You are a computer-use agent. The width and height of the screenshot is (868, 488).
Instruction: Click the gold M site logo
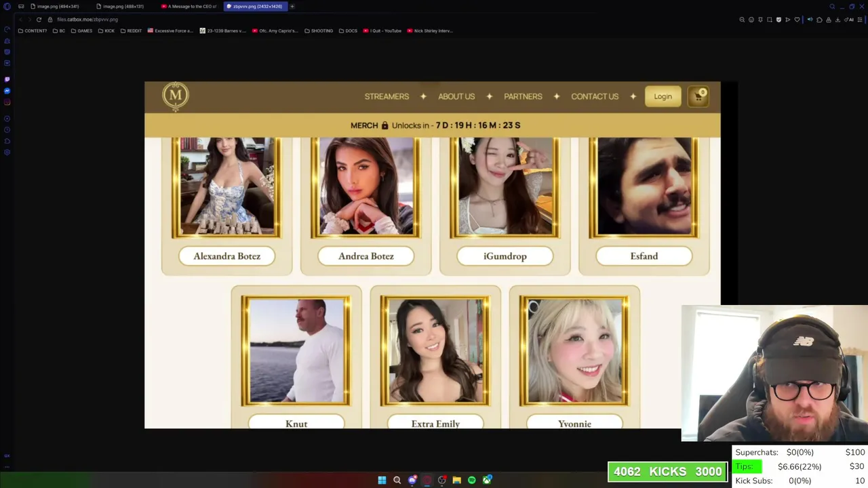click(x=176, y=96)
